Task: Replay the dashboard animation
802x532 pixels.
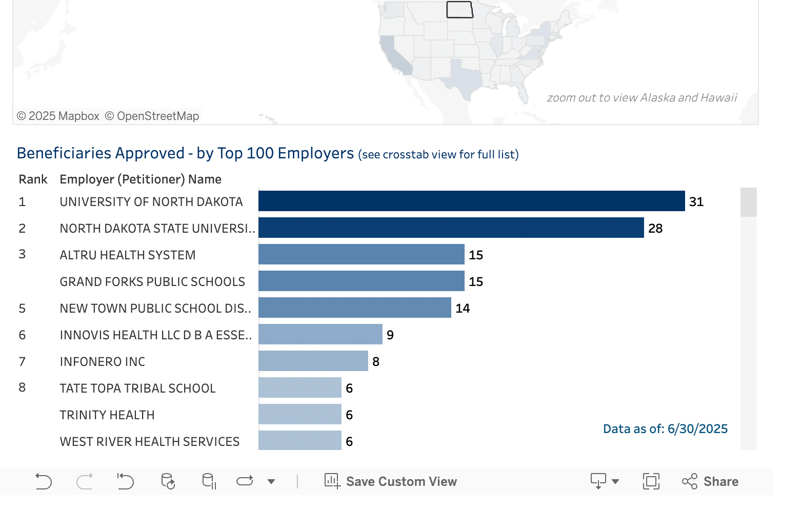Action: (245, 481)
